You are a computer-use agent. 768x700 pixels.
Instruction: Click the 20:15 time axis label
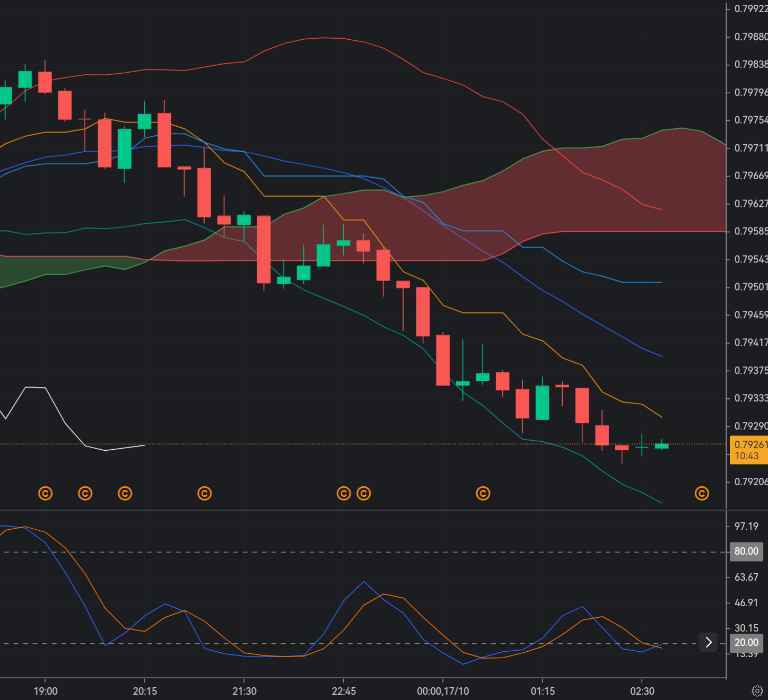click(x=145, y=691)
